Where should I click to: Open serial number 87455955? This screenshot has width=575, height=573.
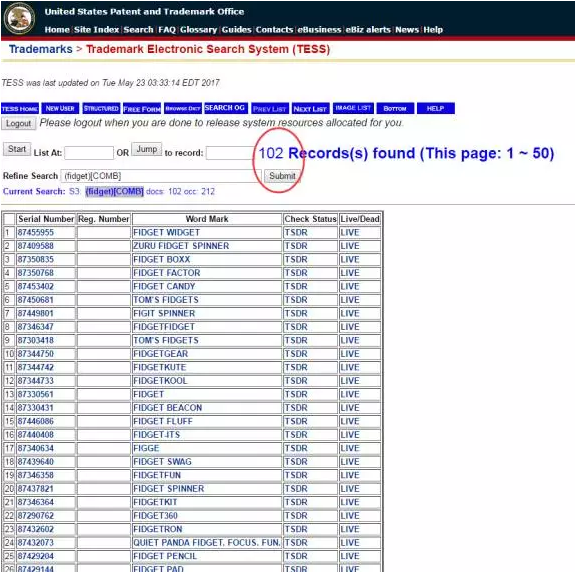point(36,232)
